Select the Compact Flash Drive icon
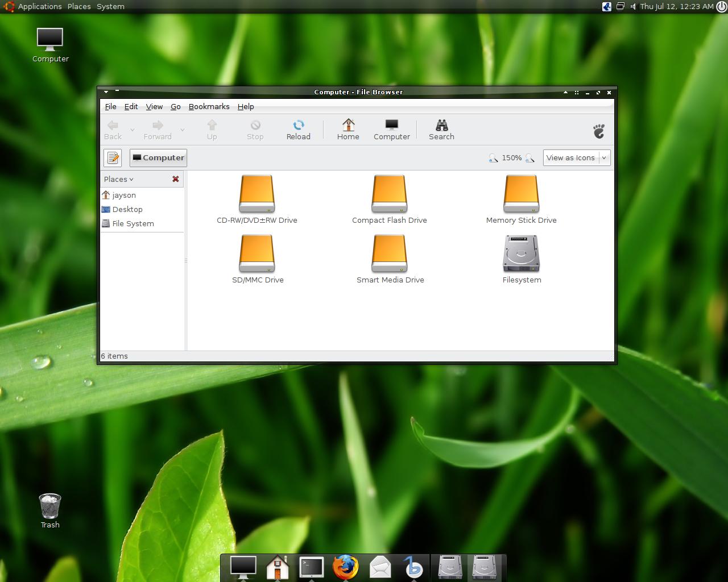 tap(390, 194)
